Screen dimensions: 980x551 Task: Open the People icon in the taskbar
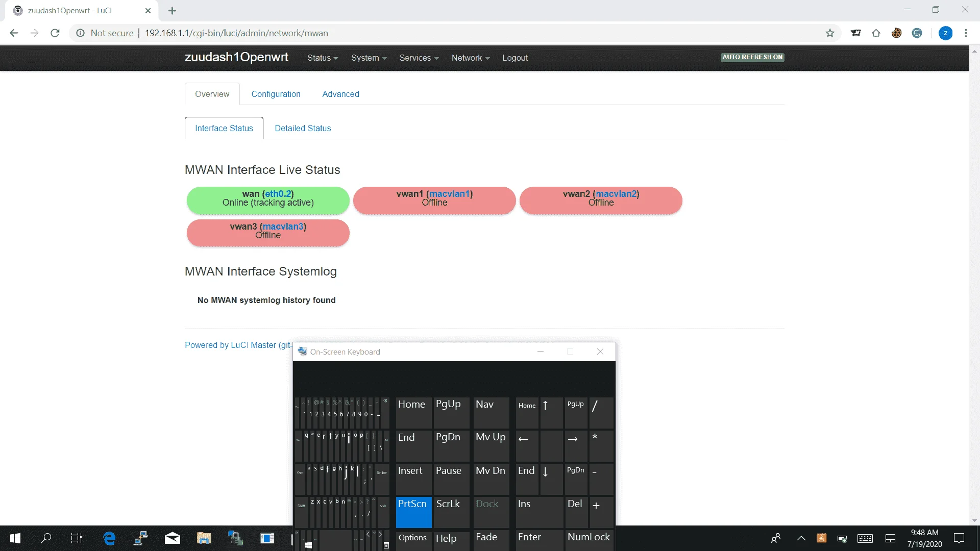pyautogui.click(x=776, y=538)
